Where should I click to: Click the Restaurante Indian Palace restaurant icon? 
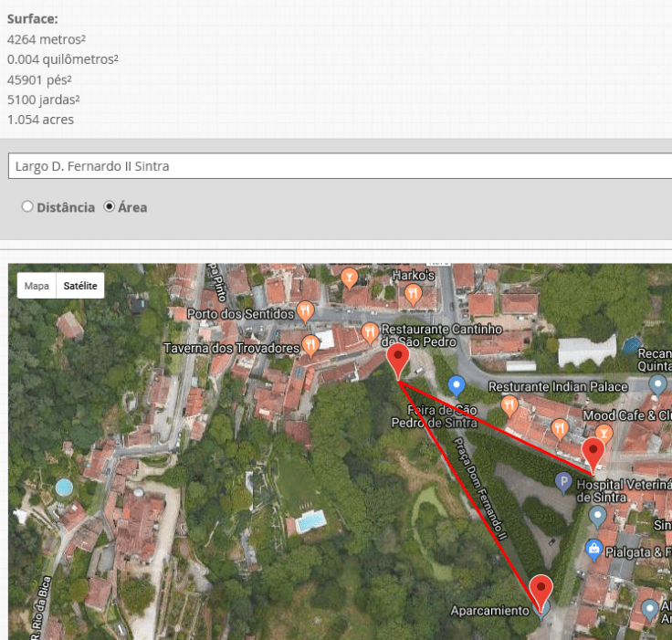(509, 404)
